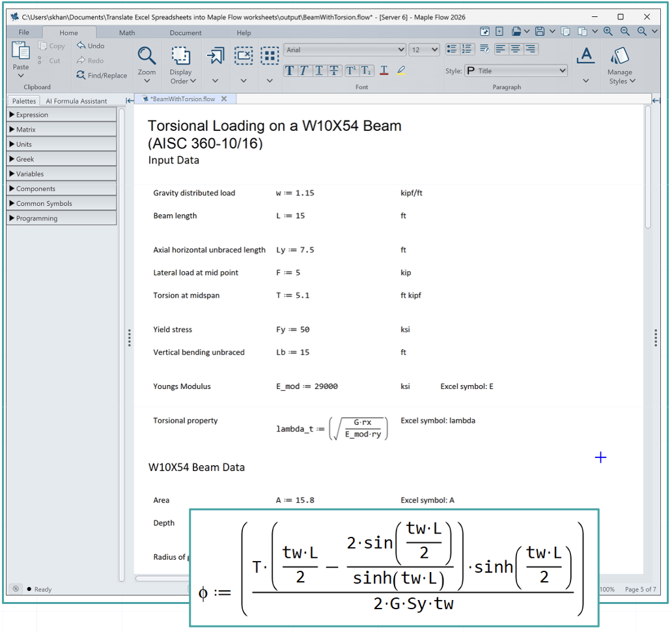Open the Find/Replace tool

[102, 75]
